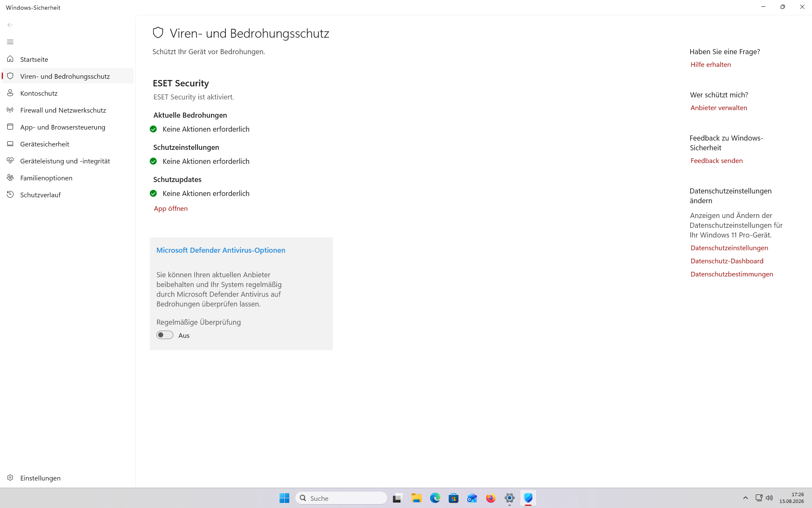Launch Microsoft Edge from taskbar
The image size is (812, 508).
tap(435, 498)
